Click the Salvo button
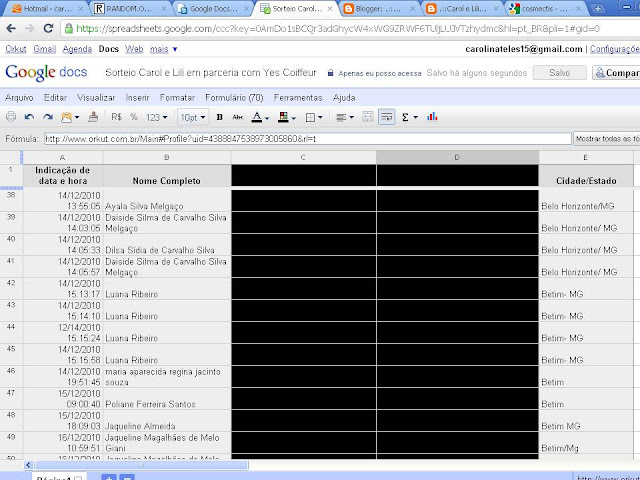Image resolution: width=640 pixels, height=480 pixels. tap(560, 73)
